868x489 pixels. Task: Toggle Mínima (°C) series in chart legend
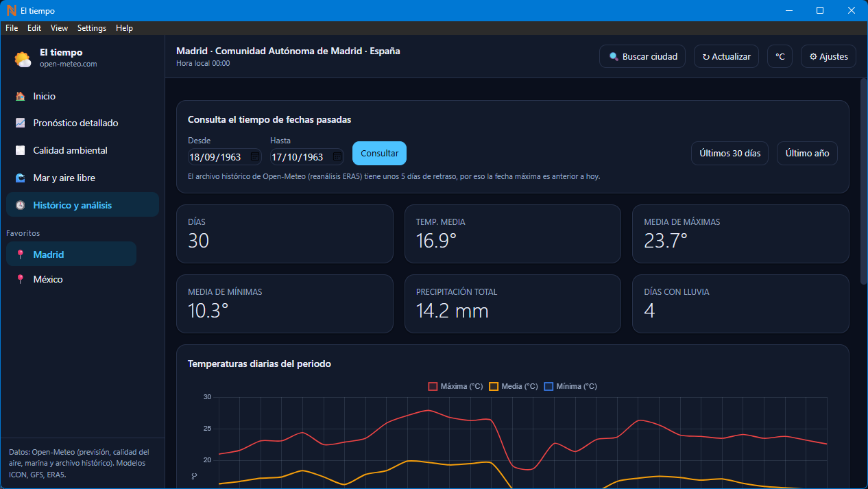click(x=570, y=386)
